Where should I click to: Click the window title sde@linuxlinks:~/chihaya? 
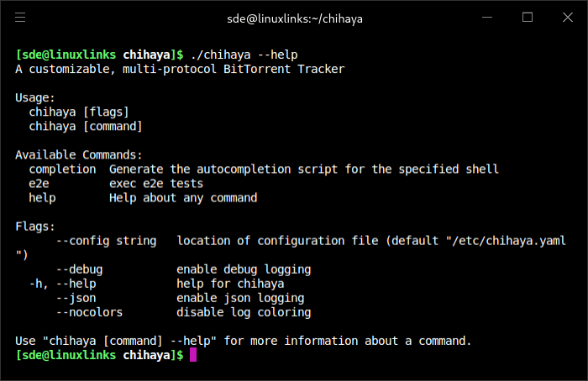293,18
